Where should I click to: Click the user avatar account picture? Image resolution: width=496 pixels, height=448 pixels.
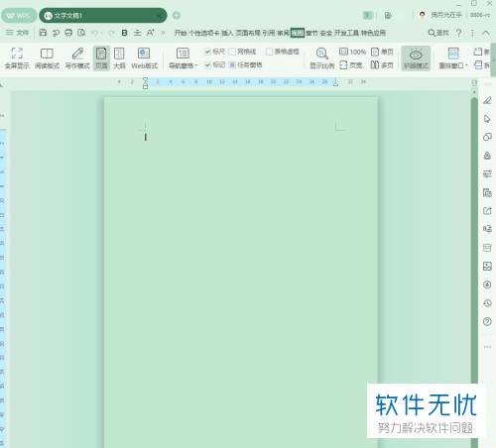click(x=422, y=15)
